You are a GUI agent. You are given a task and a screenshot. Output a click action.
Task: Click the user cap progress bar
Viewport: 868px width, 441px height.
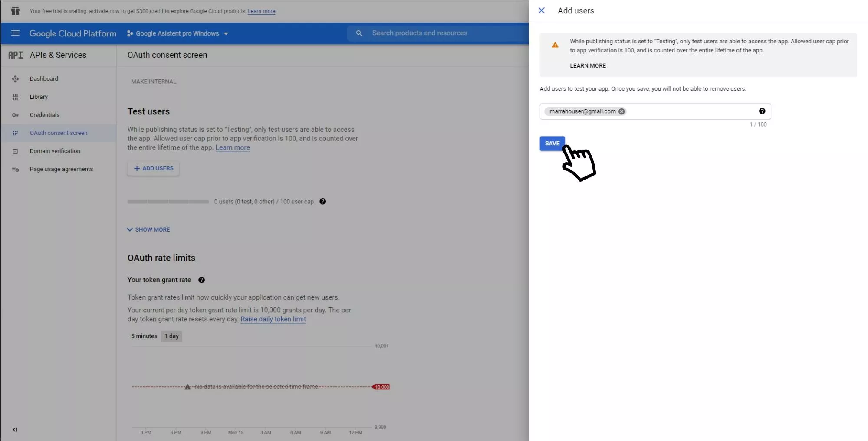point(168,202)
